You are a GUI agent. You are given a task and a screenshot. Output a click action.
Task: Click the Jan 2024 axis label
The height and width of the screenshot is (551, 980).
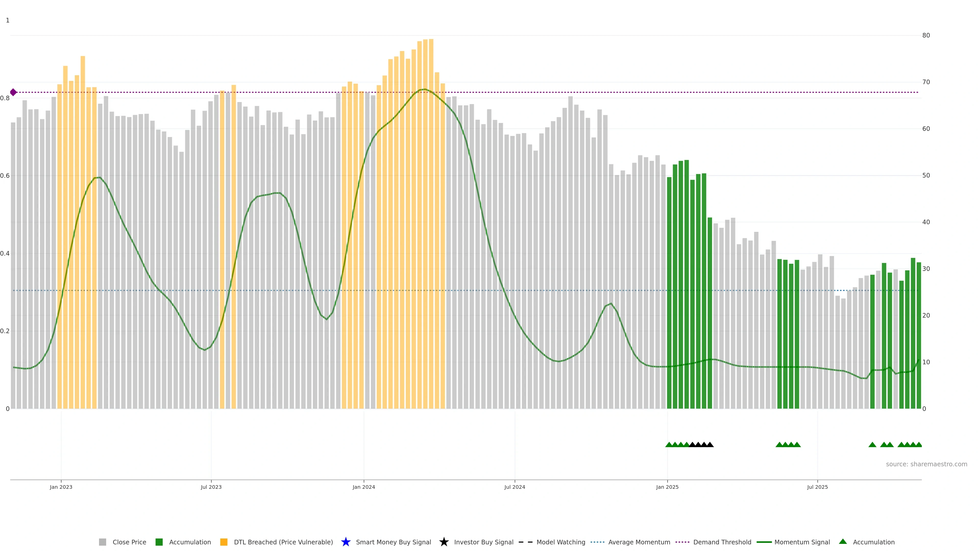click(x=363, y=487)
